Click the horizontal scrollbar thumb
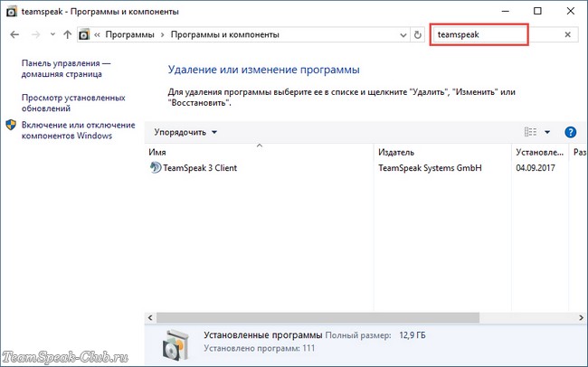The height and width of the screenshot is (367, 588). pos(318,317)
